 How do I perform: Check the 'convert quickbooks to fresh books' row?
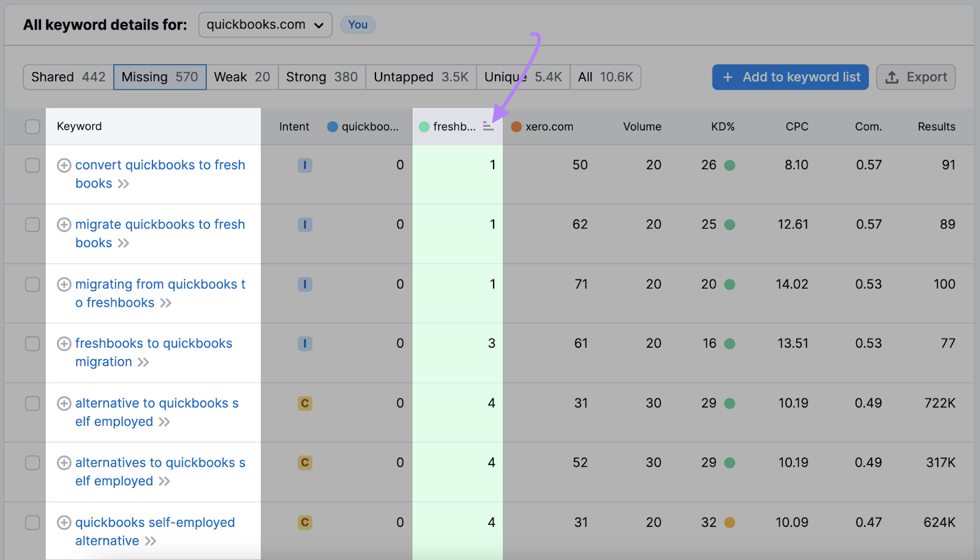[32, 165]
